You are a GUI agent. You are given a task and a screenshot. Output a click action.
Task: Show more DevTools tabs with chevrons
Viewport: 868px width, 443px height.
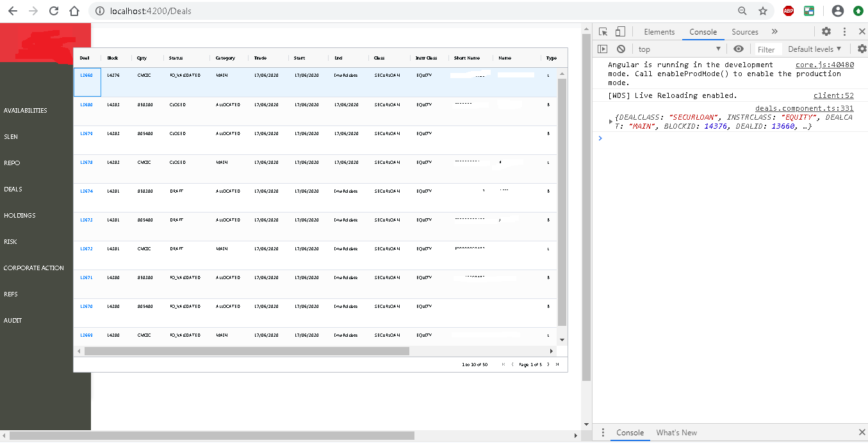(774, 31)
